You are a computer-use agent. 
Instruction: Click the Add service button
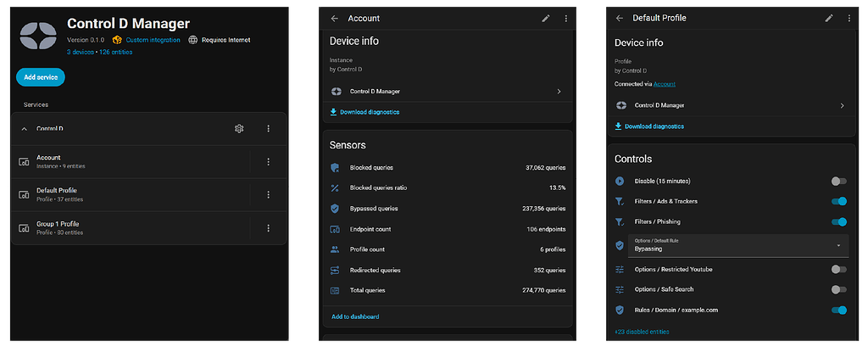(x=41, y=77)
